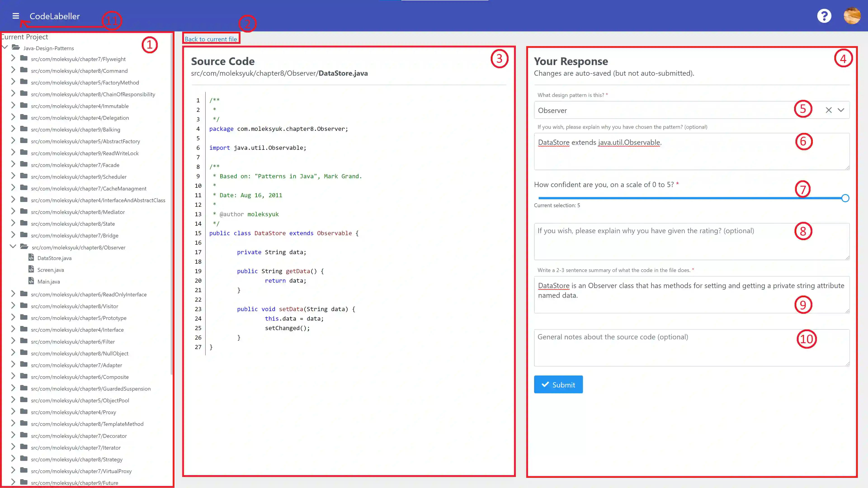Collapse the chapter8/Observer folder
868x488 pixels.
point(13,246)
